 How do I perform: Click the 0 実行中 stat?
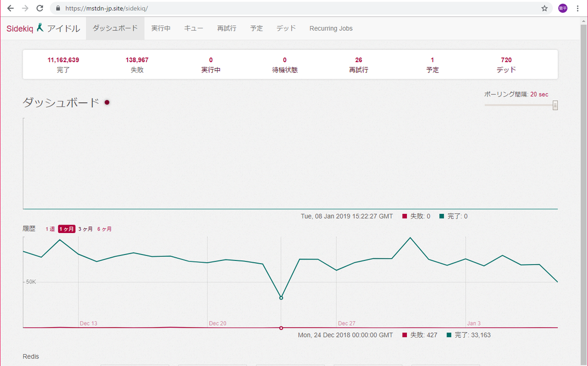[x=211, y=64]
